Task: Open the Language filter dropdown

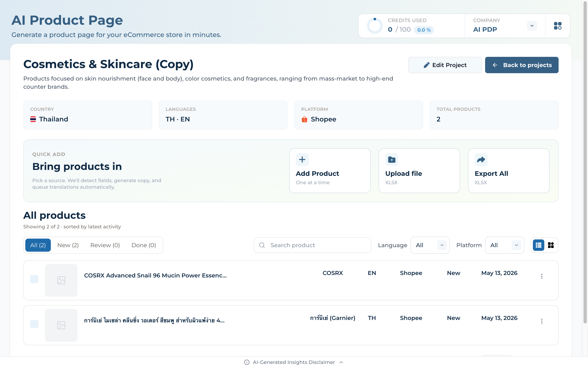Action: pos(430,245)
